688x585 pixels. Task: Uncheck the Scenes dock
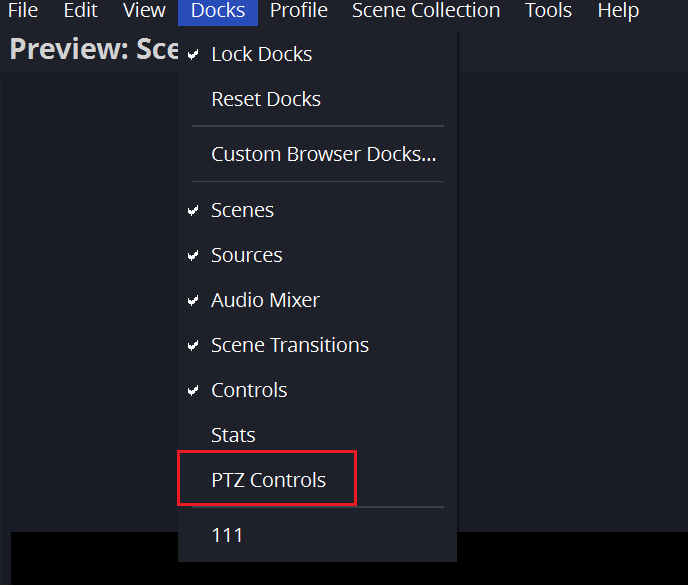pyautogui.click(x=242, y=210)
